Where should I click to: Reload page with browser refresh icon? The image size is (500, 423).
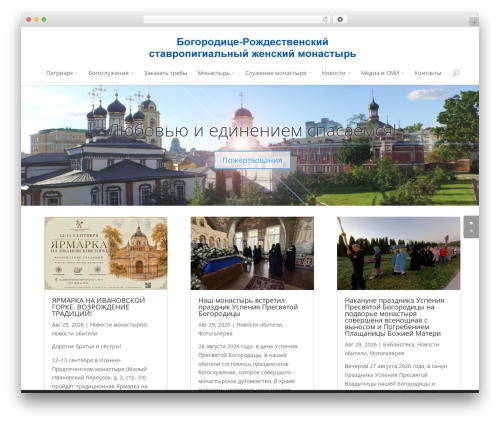(325, 20)
